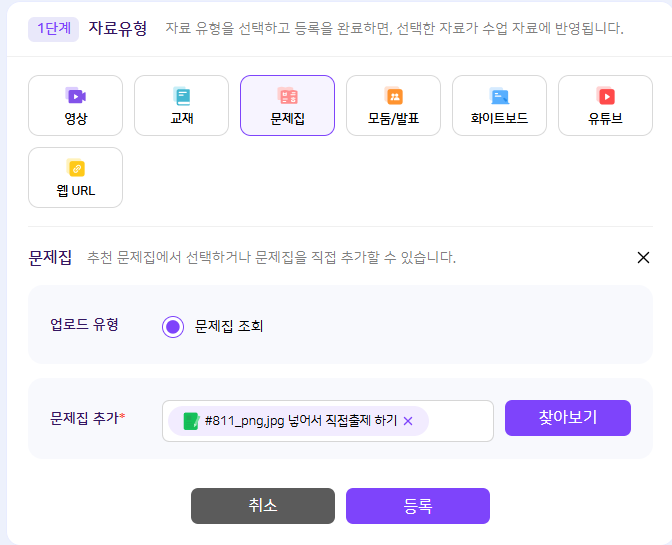
Task: Click the 유튜브 card label text
Action: pyautogui.click(x=605, y=119)
